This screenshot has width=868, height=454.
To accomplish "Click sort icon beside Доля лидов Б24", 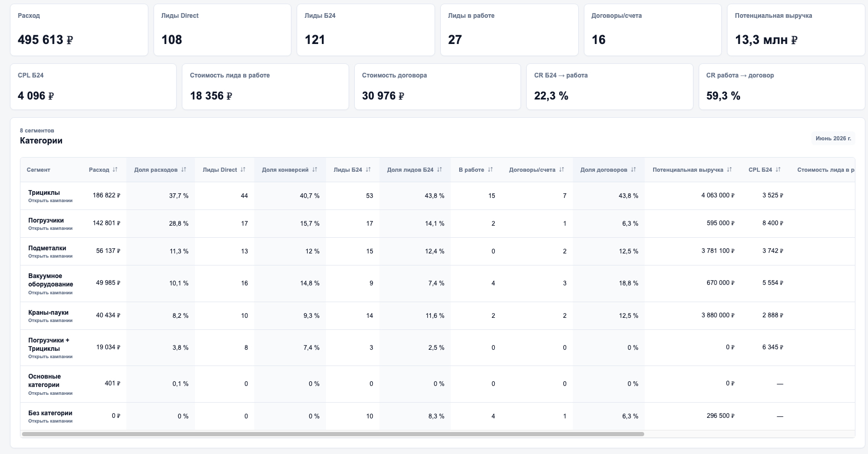I will (439, 170).
